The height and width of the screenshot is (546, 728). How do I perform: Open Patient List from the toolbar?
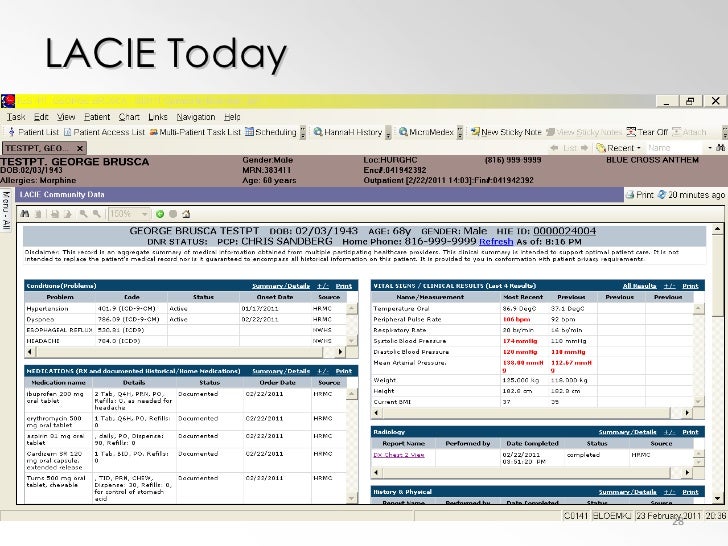click(x=33, y=132)
